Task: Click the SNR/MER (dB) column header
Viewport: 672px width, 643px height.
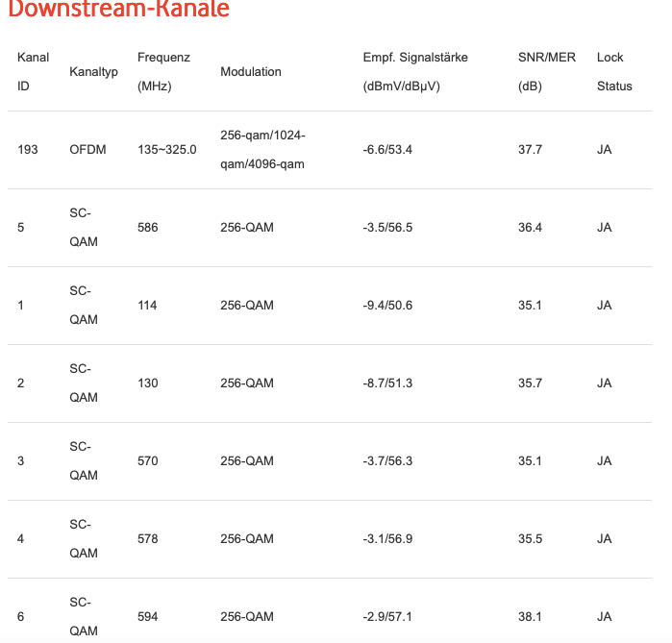Action: (546, 71)
